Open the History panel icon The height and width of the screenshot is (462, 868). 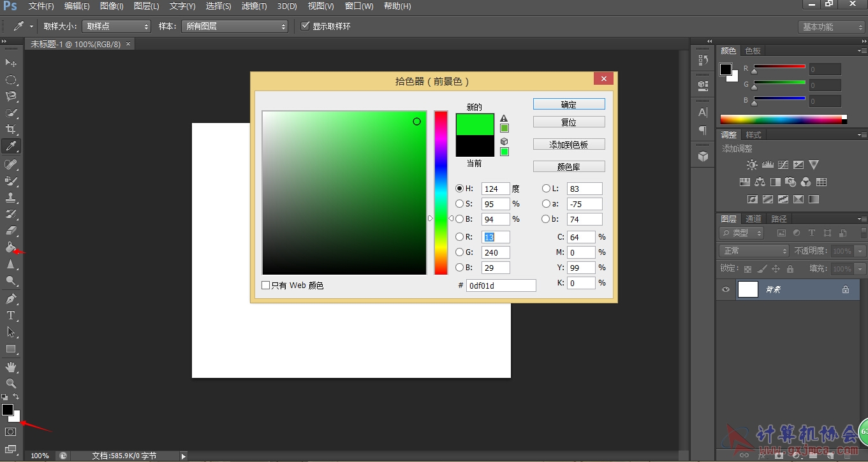pos(703,60)
